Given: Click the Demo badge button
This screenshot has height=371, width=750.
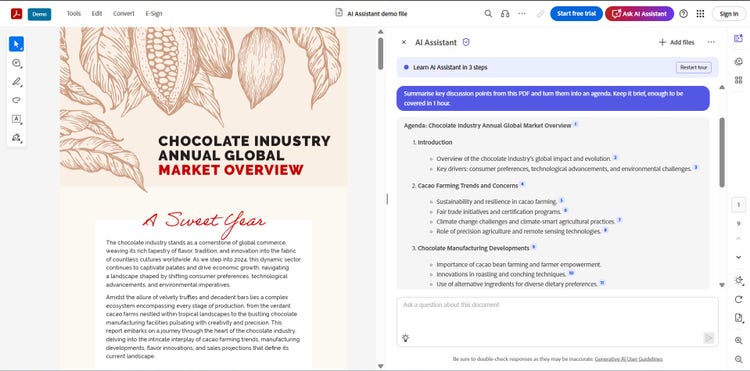Looking at the screenshot, I should click(39, 14).
